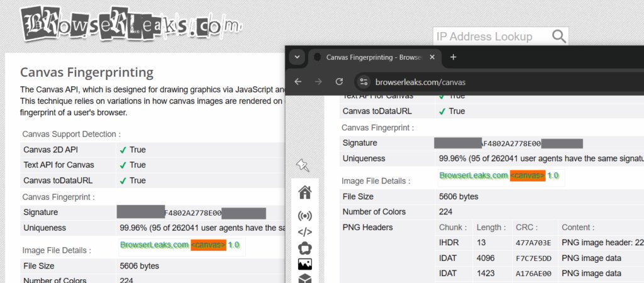Click 'File Size' label in background page
644x283 pixels.
coord(38,266)
